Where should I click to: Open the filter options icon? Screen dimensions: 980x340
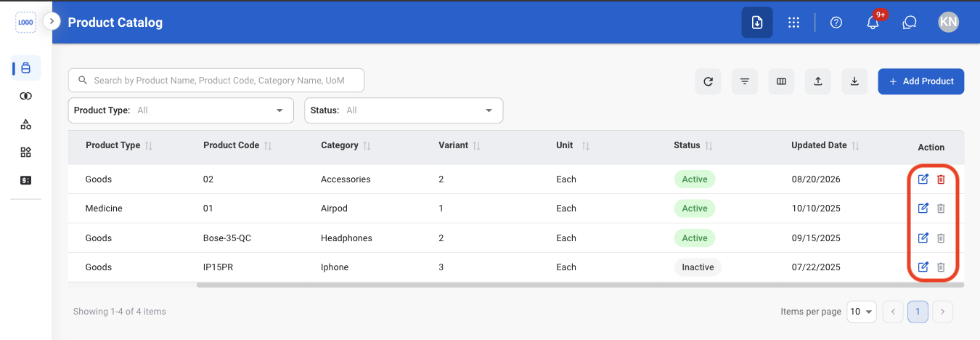point(745,81)
